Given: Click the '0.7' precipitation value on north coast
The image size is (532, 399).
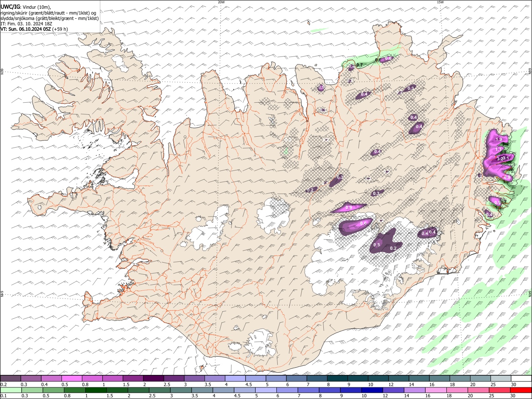Looking at the screenshot, I should point(360,65).
